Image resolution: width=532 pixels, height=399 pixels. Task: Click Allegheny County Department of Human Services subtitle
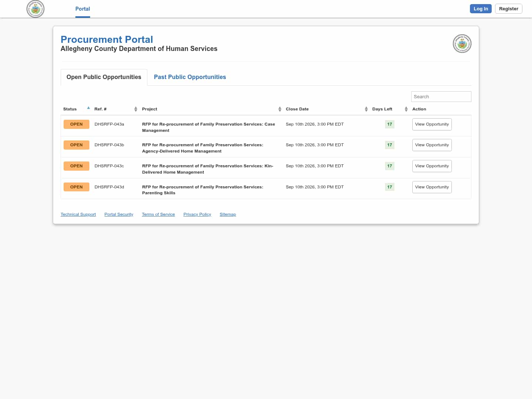(x=139, y=49)
